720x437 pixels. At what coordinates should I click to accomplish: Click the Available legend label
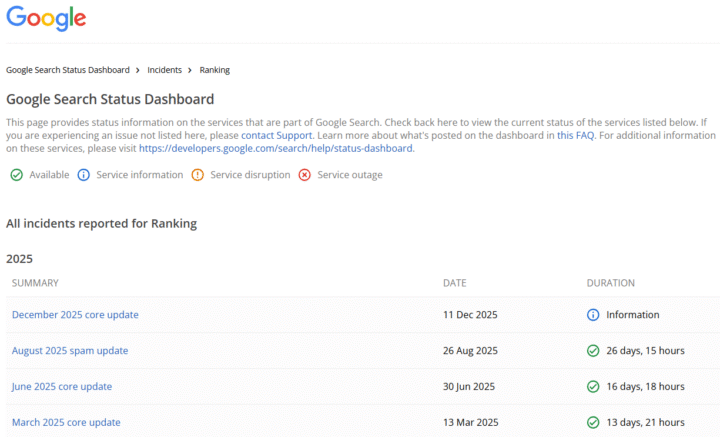49,175
